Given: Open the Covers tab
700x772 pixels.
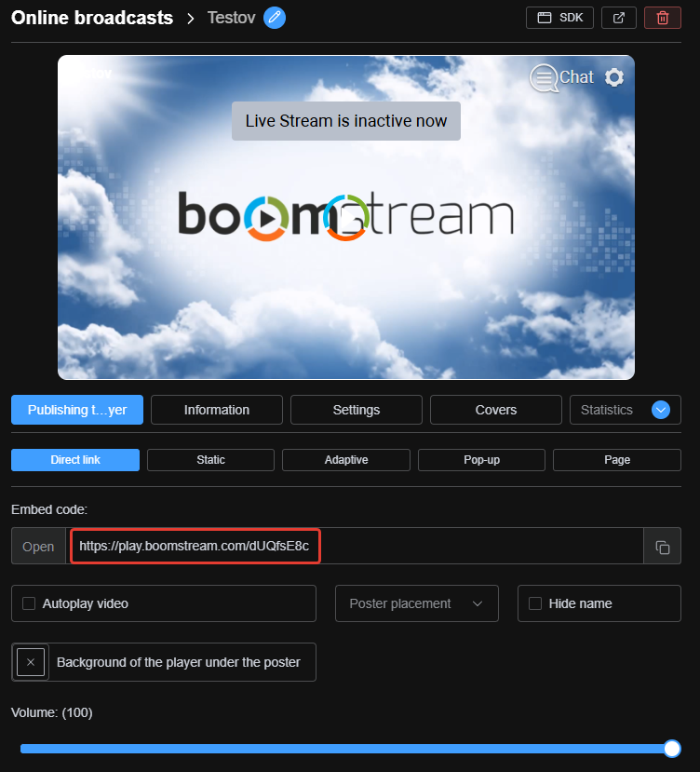Looking at the screenshot, I should click(496, 410).
